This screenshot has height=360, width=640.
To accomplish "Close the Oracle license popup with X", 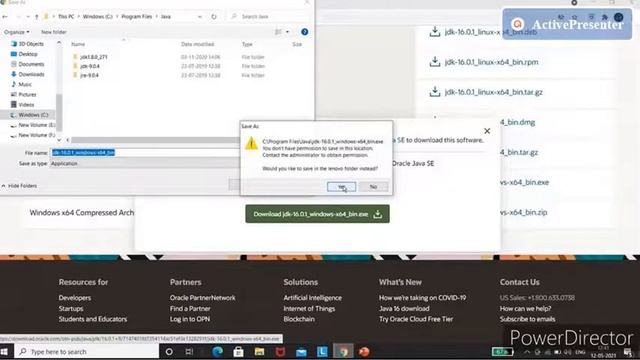I will coord(487,131).
